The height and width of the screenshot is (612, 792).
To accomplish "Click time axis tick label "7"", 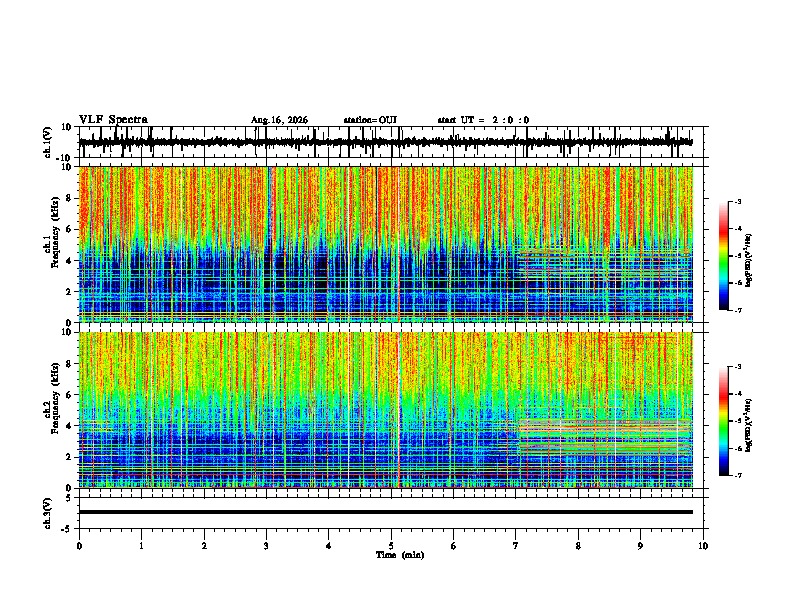I will click(516, 546).
